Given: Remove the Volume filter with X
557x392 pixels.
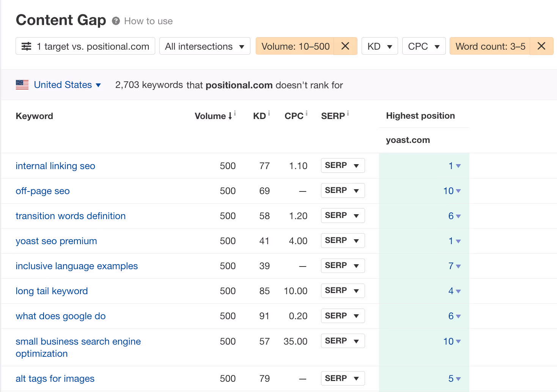Looking at the screenshot, I should [345, 46].
